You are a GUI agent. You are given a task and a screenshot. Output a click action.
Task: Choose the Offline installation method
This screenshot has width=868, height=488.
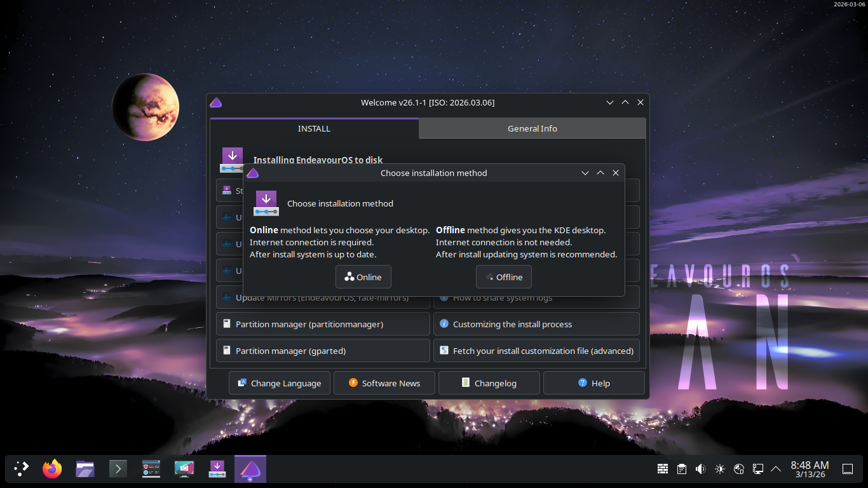point(504,277)
